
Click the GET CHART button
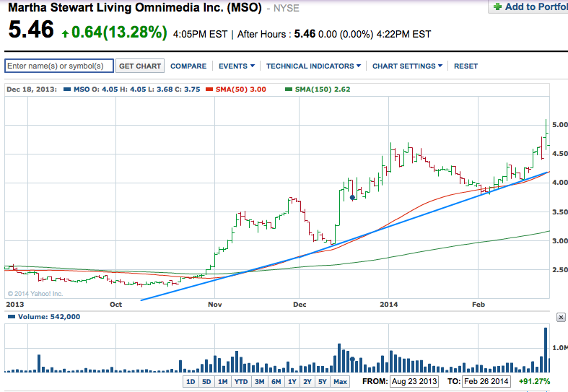point(140,66)
